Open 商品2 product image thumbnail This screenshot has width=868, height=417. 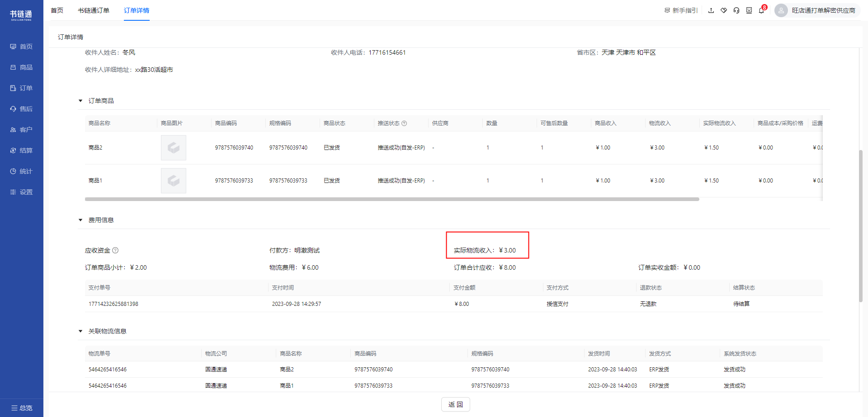[174, 148]
